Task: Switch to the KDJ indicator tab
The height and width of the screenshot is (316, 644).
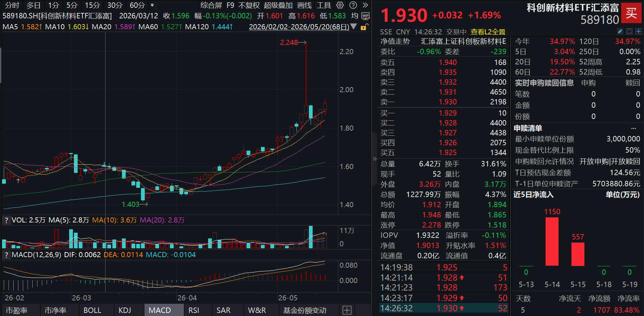Action: click(x=125, y=310)
